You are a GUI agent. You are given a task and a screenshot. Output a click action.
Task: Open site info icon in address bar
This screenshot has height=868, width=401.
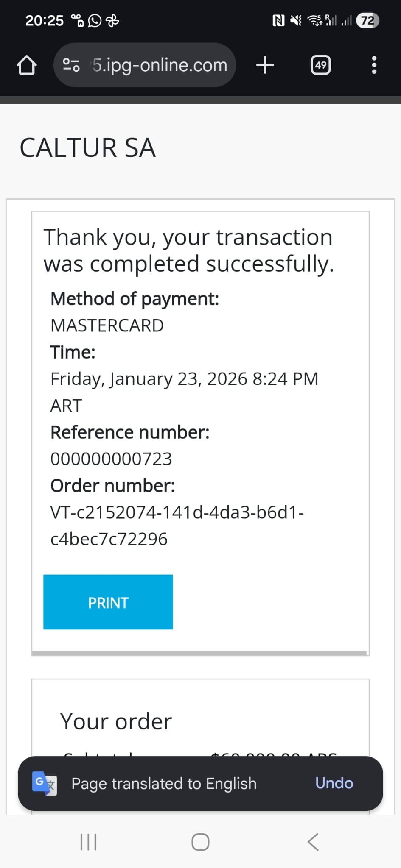click(71, 65)
